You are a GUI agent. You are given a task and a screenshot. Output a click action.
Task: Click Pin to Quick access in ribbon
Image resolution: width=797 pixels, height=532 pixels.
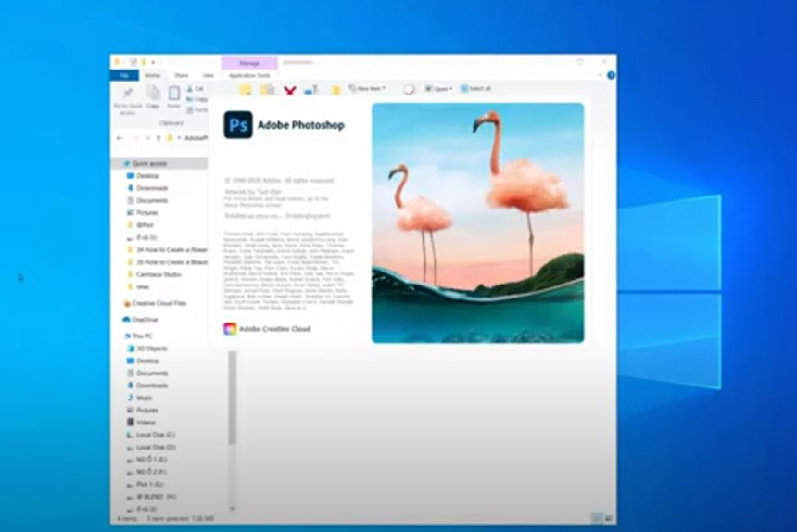[x=128, y=100]
